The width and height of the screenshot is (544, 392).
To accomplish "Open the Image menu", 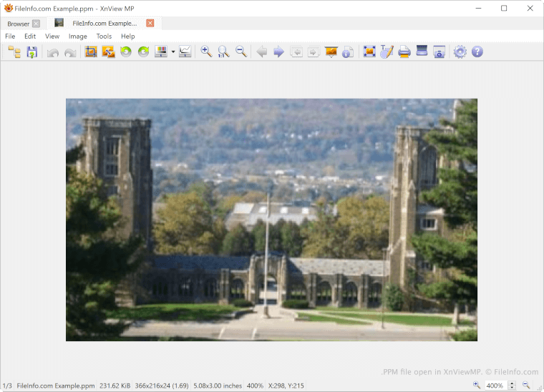I will pos(77,36).
